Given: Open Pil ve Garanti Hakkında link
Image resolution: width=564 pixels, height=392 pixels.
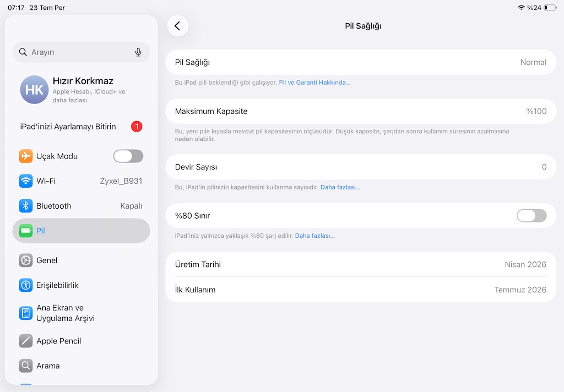Looking at the screenshot, I should [x=314, y=83].
